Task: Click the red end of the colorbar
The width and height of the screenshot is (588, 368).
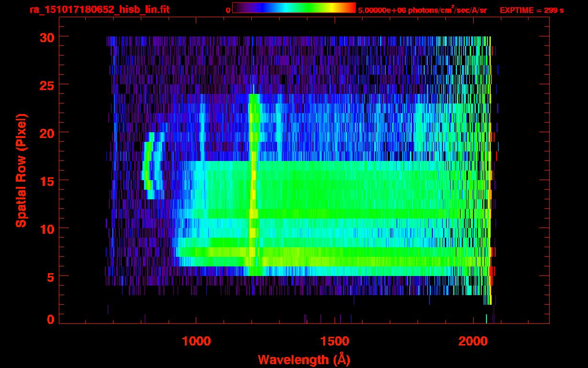Action: pos(350,8)
